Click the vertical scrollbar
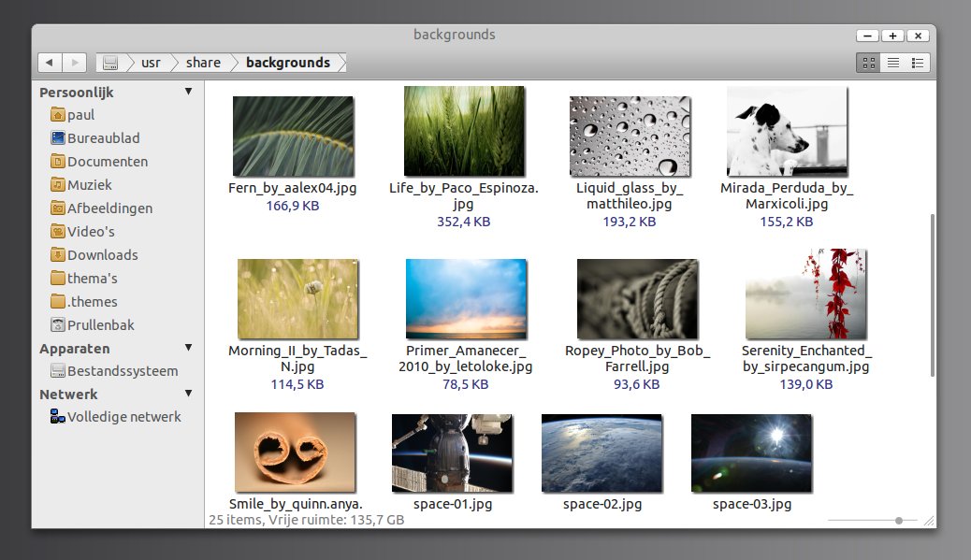Screen dimensions: 971x560 click(x=932, y=295)
